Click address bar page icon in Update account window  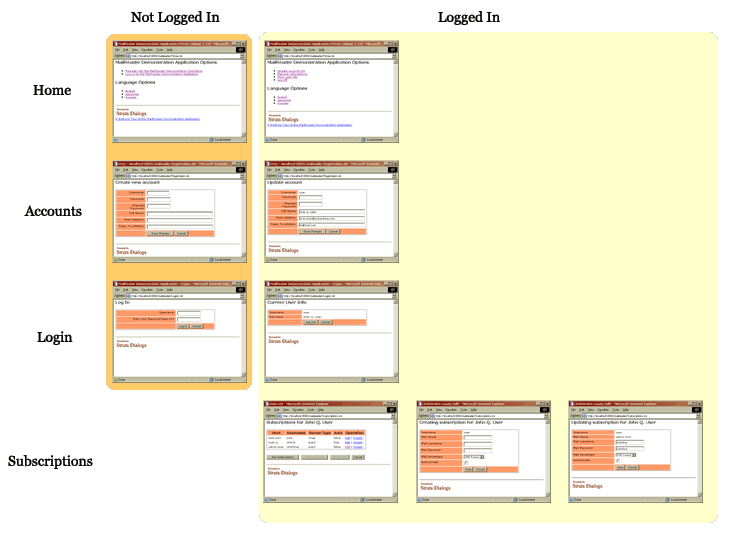pyautogui.click(x=281, y=176)
